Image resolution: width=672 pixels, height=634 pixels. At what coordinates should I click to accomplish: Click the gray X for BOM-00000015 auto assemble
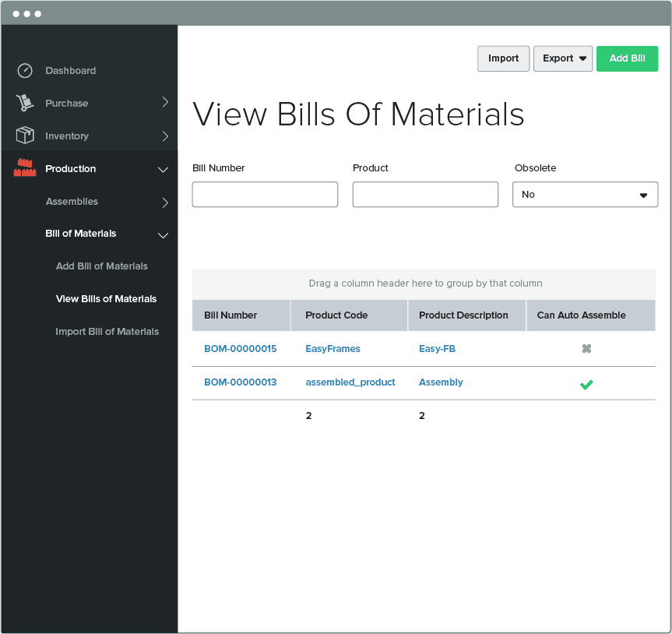point(586,349)
